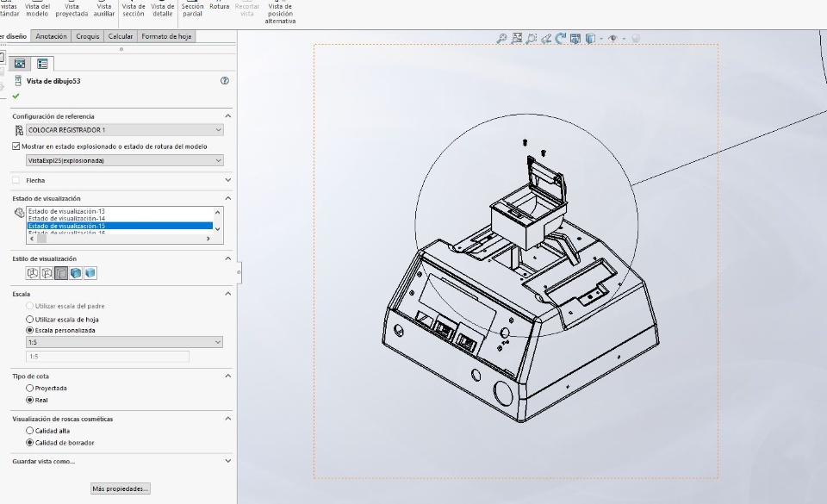Select Shaded display style icon
Image resolution: width=827 pixels, height=504 pixels.
[x=90, y=273]
